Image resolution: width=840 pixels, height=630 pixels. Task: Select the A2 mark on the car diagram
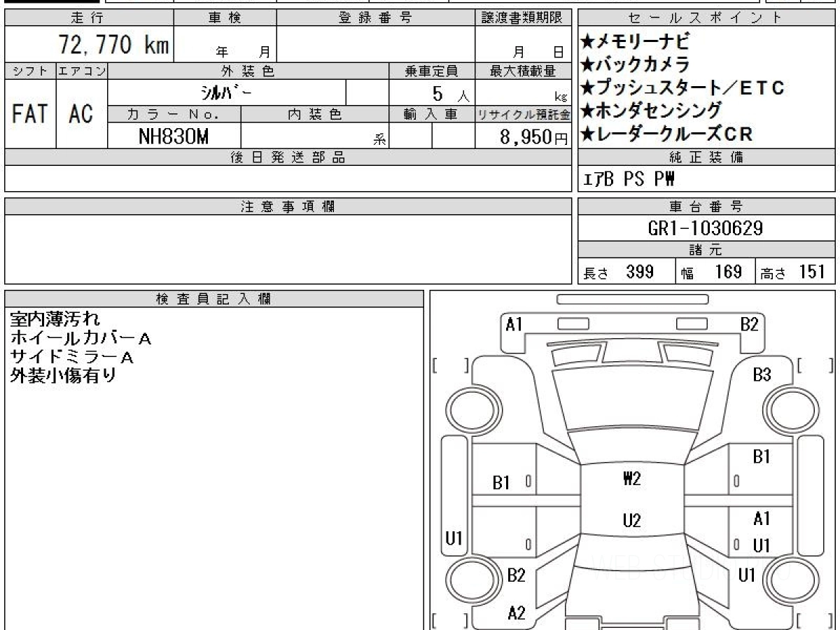[517, 614]
